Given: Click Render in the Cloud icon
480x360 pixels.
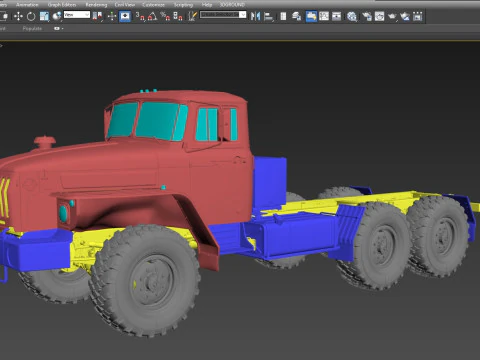Looking at the screenshot, I should 405,16.
